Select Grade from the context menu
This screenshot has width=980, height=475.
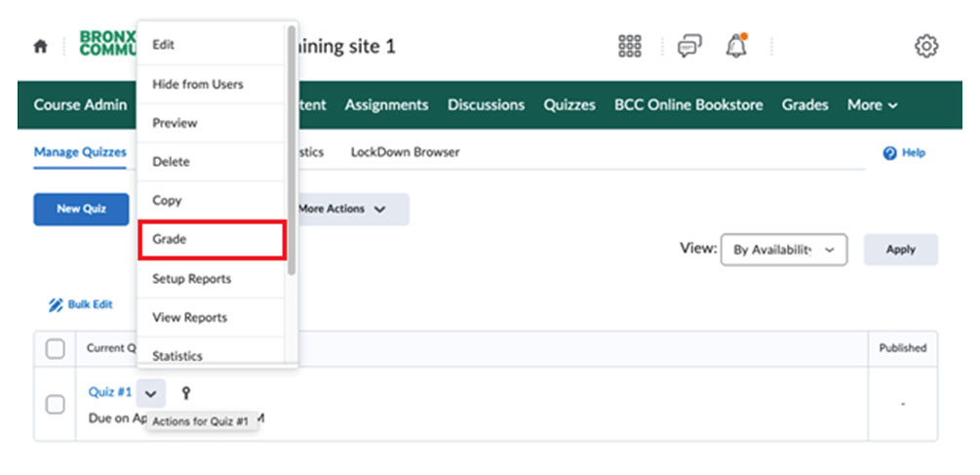[x=212, y=240]
